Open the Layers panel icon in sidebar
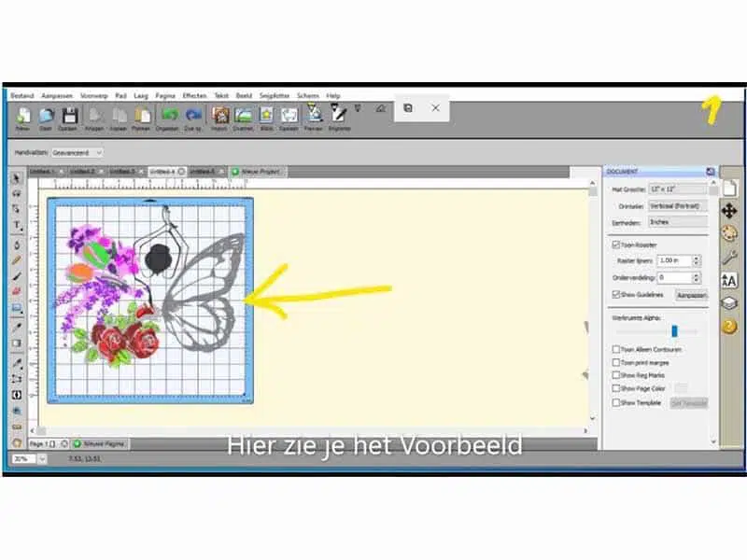747x560 pixels. coord(729,303)
